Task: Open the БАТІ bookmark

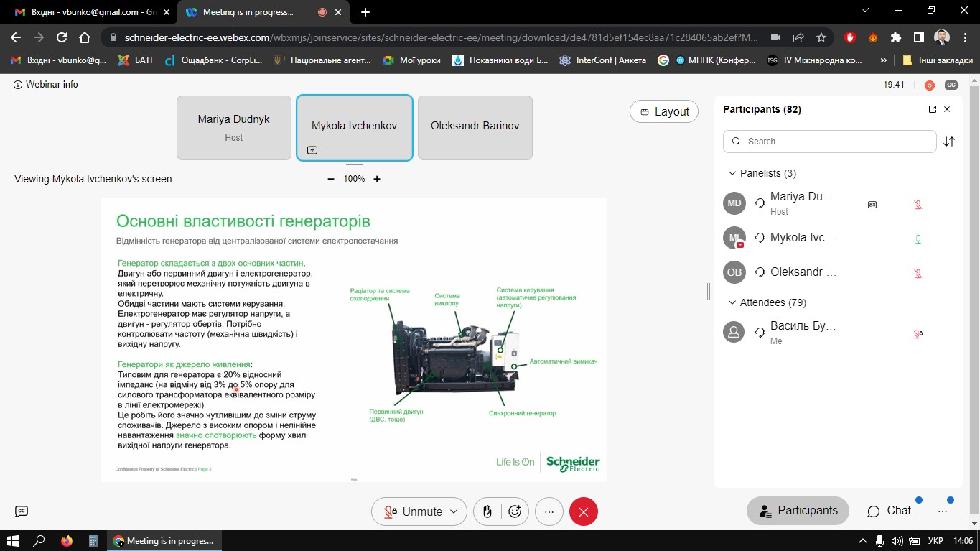Action: pyautogui.click(x=135, y=60)
